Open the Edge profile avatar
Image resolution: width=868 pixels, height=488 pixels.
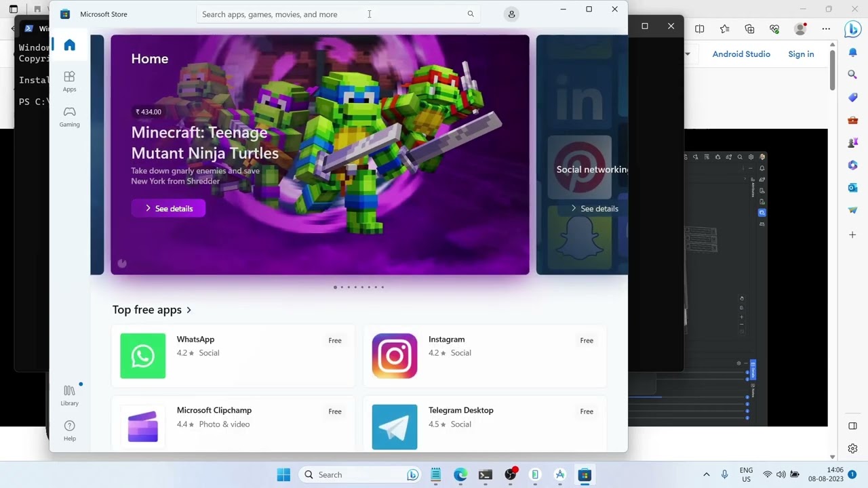801,29
